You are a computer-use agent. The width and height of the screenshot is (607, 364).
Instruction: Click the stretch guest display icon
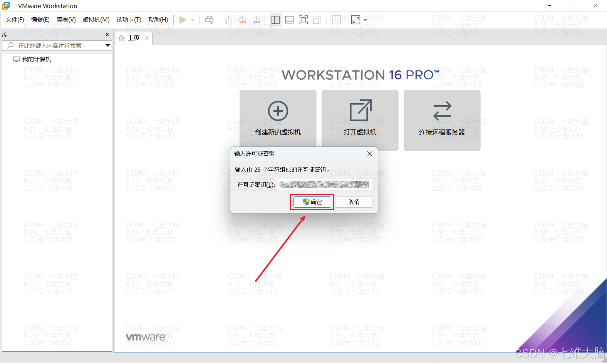tap(356, 20)
